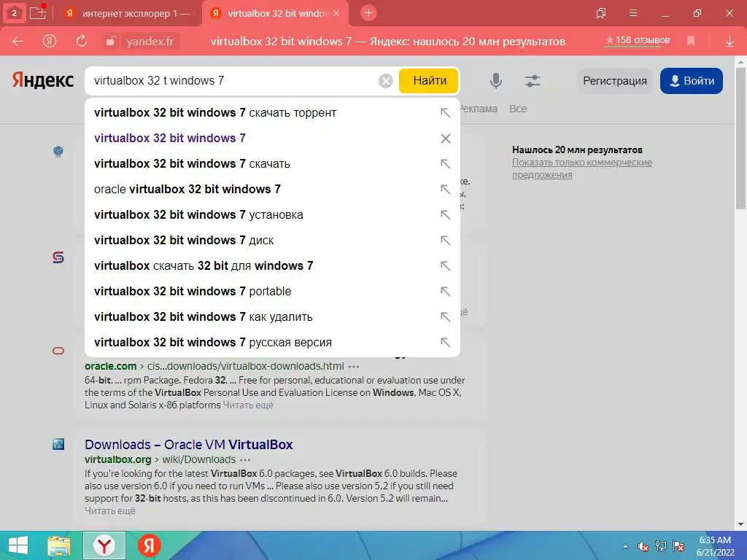Image resolution: width=747 pixels, height=560 pixels.
Task: Open the three-dot menu of oracle.com result
Action: [x=354, y=367]
